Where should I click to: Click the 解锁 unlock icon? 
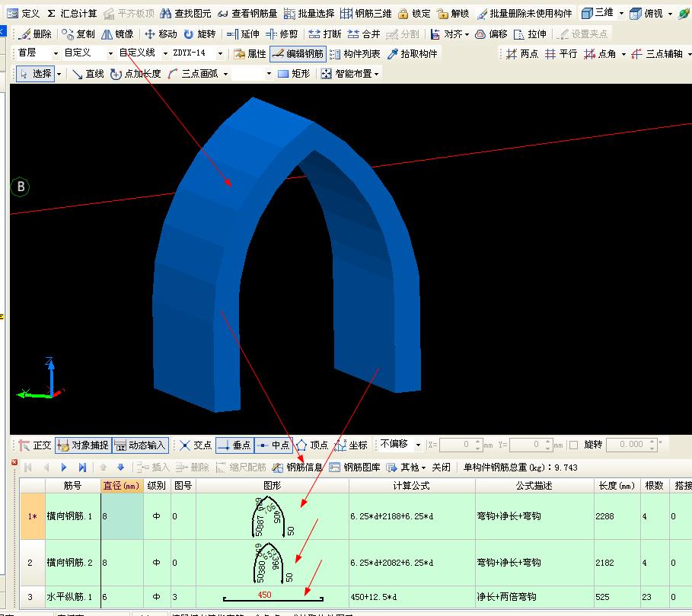(453, 13)
